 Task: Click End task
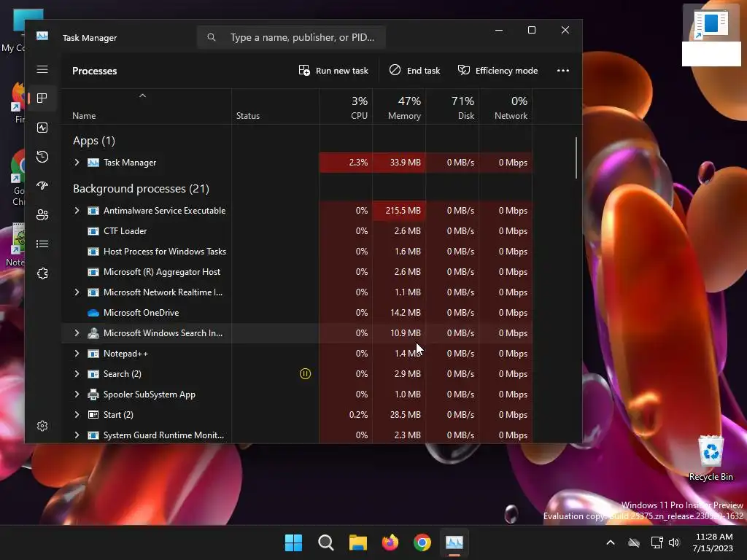coord(414,71)
